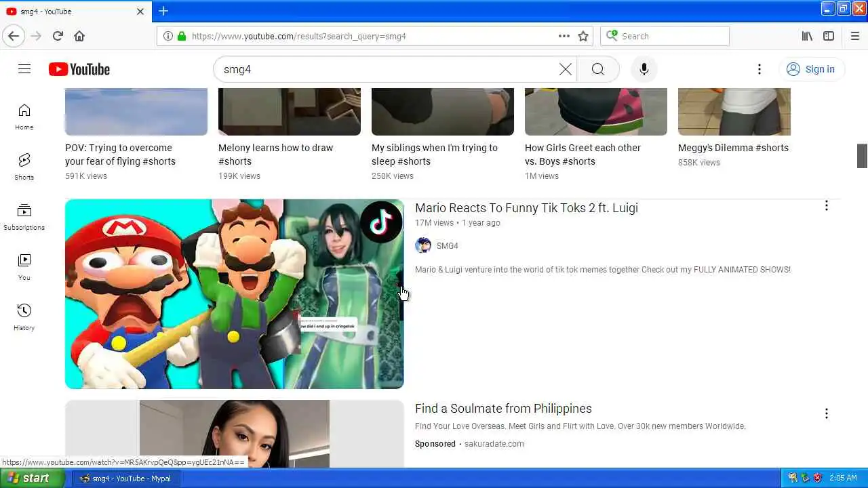Reload the current page
This screenshot has height=488, width=868.
[x=58, y=36]
